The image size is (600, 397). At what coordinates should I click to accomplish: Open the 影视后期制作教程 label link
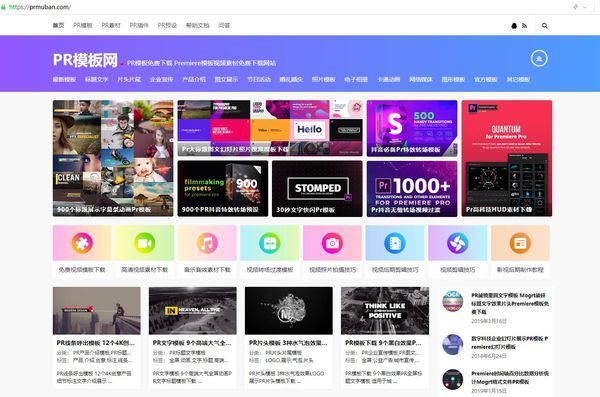click(x=520, y=270)
